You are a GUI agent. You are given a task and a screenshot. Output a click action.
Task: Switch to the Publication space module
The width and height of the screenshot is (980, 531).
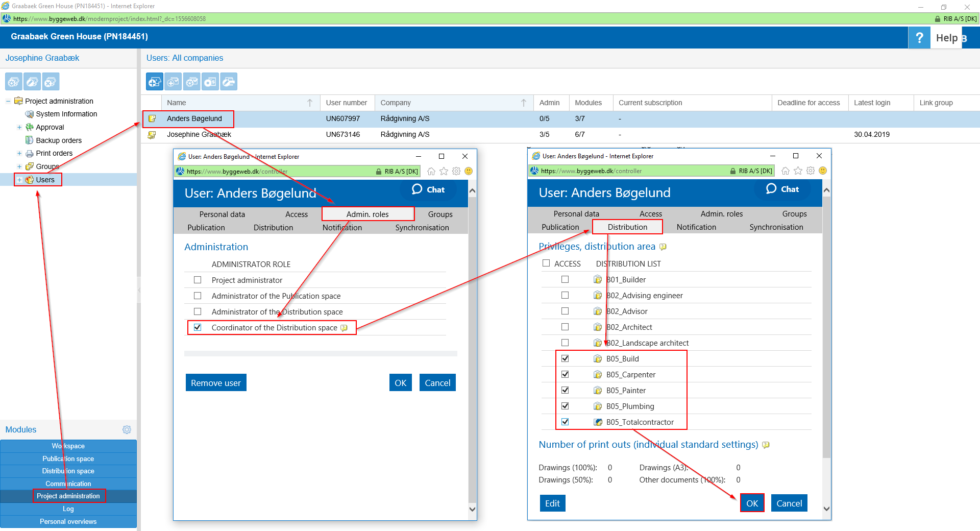click(x=68, y=458)
